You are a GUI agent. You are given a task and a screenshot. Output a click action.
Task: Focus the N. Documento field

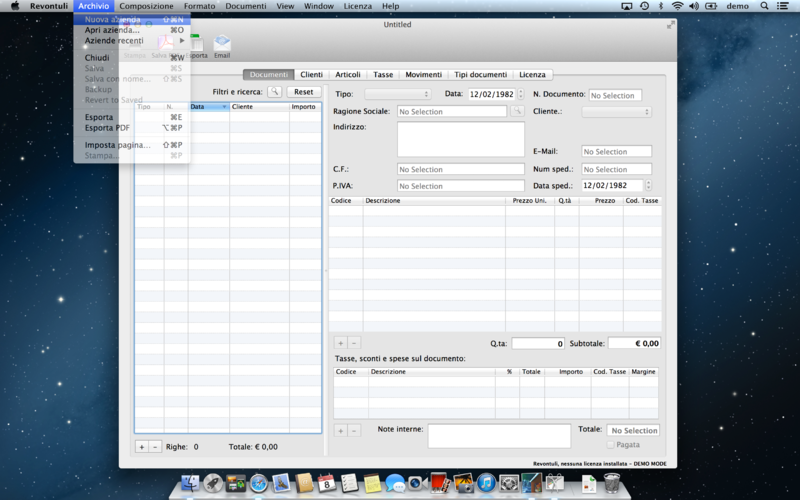615,95
